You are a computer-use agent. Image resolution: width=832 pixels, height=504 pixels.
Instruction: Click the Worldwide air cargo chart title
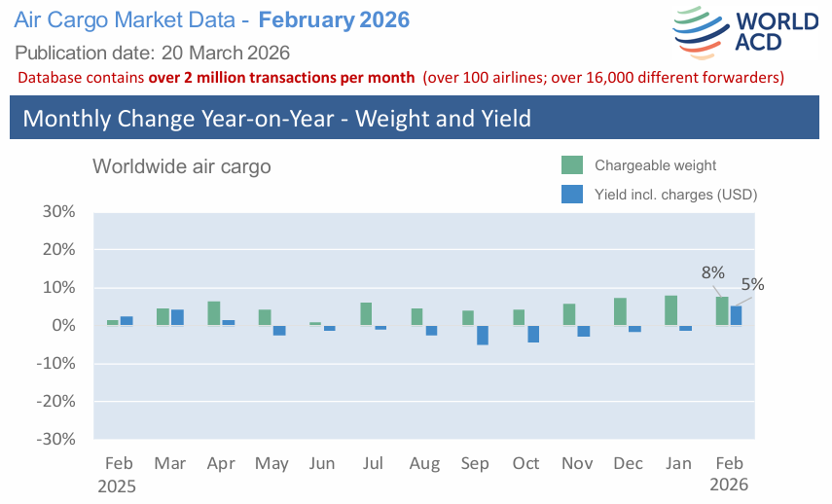click(x=181, y=166)
